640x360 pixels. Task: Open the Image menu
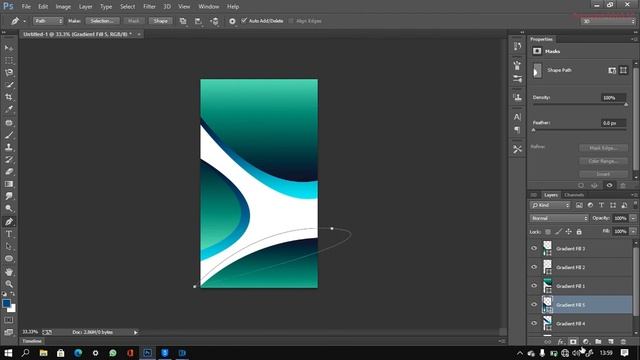coord(63,7)
